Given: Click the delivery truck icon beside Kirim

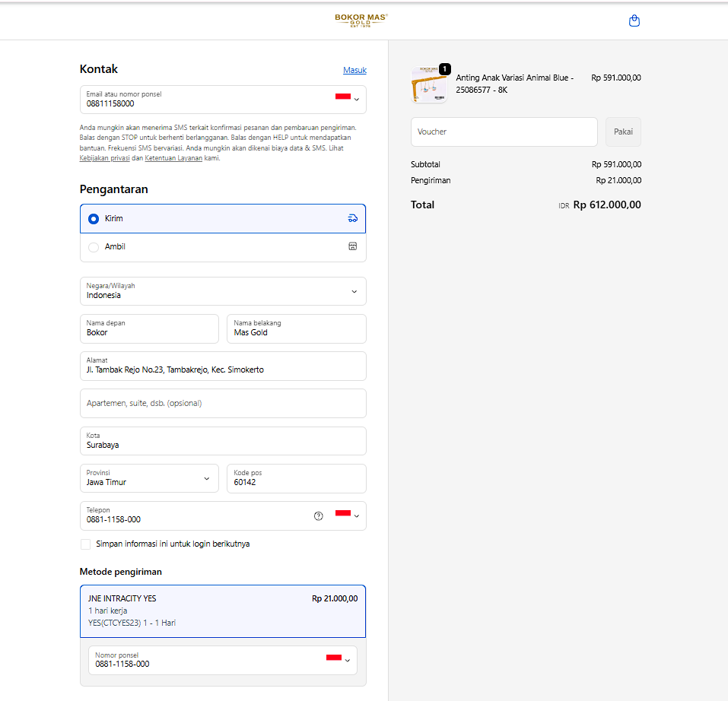Looking at the screenshot, I should [x=352, y=218].
